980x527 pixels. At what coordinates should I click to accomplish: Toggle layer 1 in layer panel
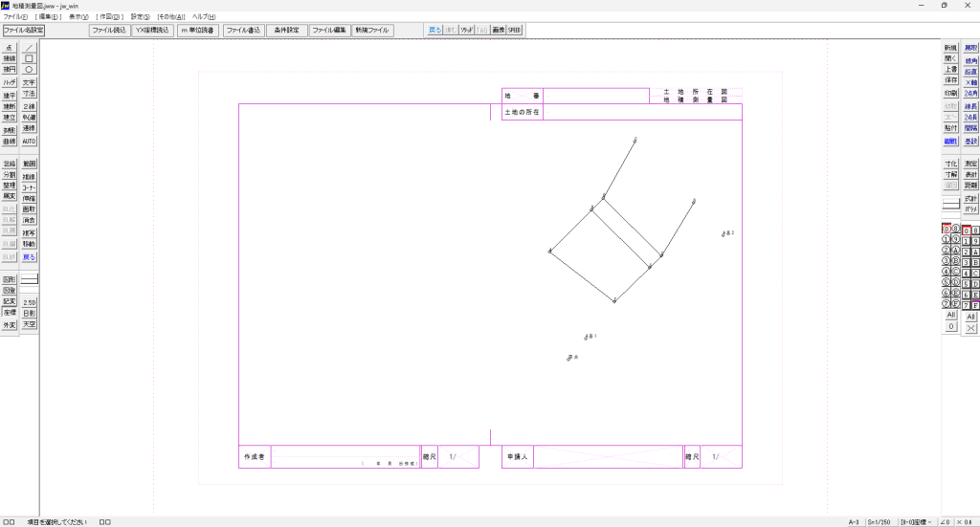pyautogui.click(x=945, y=241)
